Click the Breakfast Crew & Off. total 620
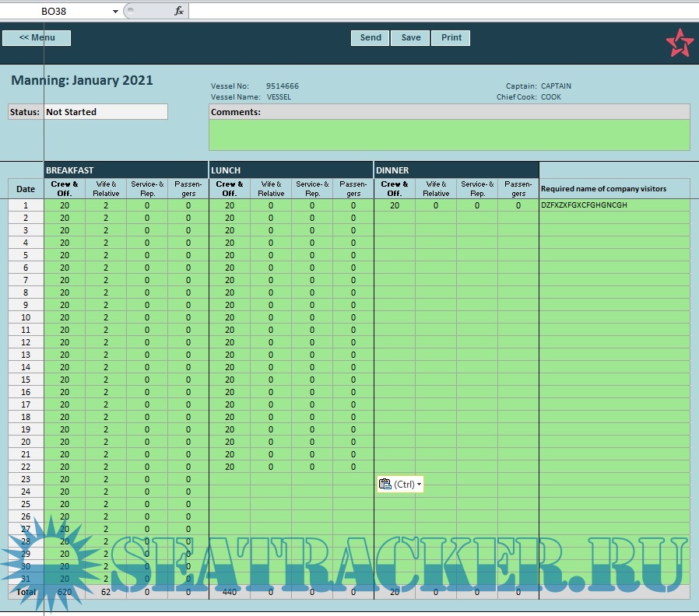The height and width of the screenshot is (616, 699). (65, 592)
